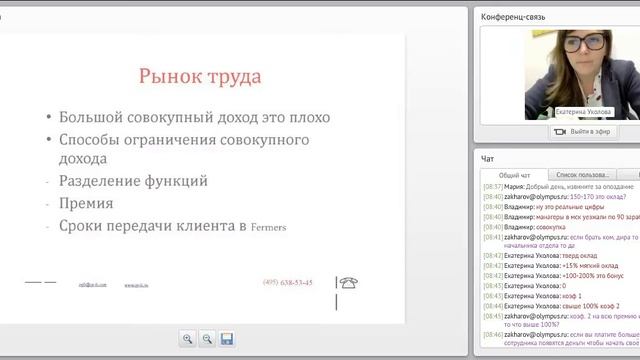Open the Список пользова... tab
Image resolution: width=640 pixels, height=360 pixels.
582,175
